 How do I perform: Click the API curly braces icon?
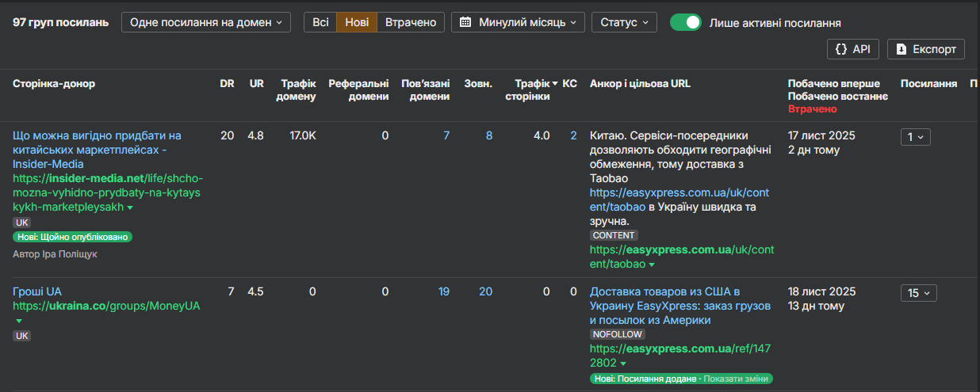point(841,49)
